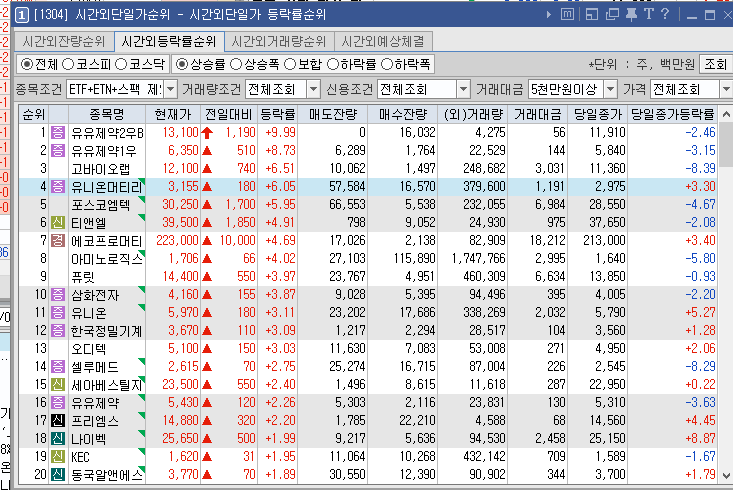Click the 증 badge next to 한국정밀기계

click(58, 331)
